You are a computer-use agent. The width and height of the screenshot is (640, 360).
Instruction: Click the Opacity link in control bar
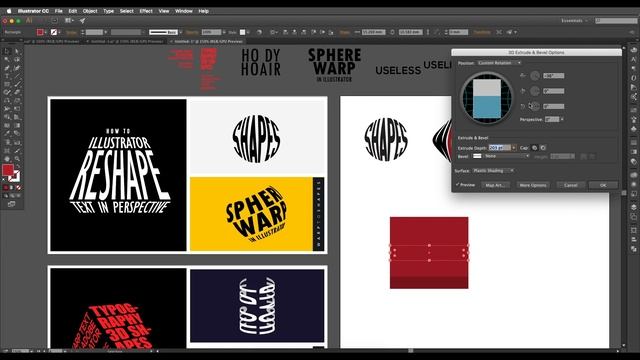point(192,32)
